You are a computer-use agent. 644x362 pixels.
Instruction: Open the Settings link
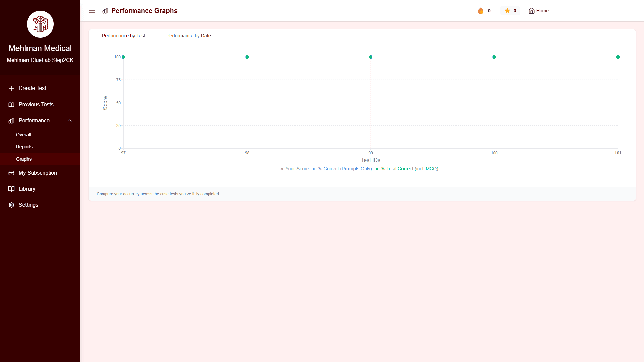pos(29,205)
